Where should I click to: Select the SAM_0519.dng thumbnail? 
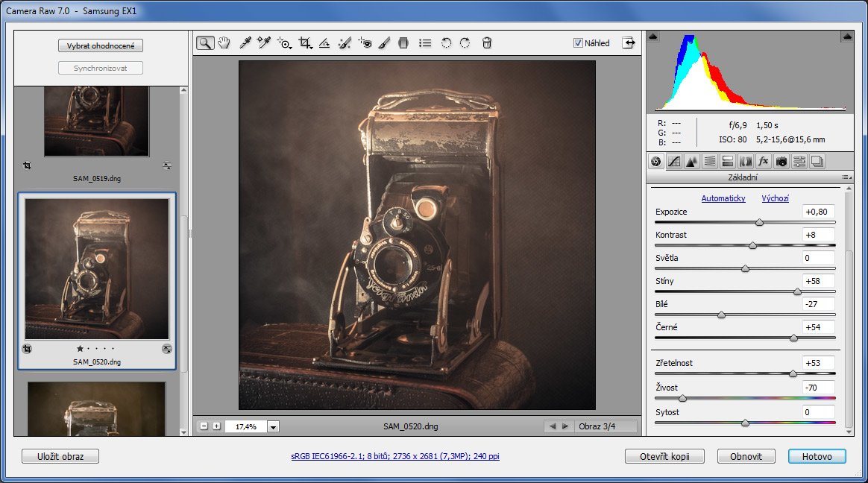[97, 121]
